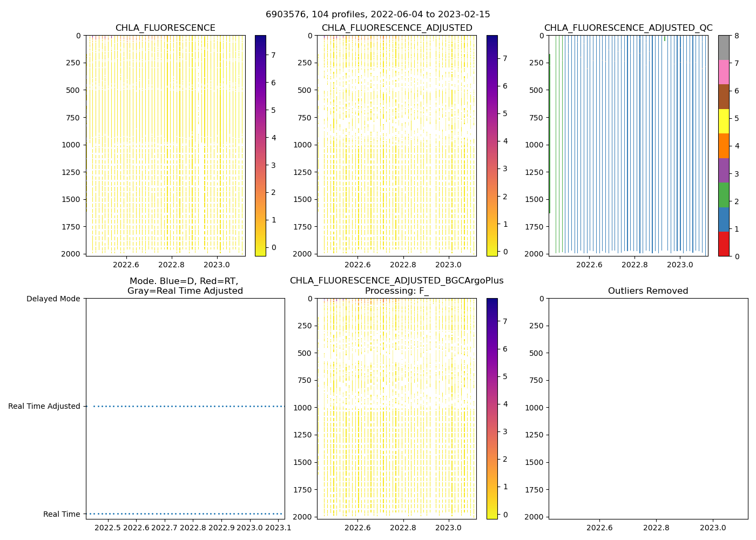Click the yellow segment of the QC colorbar
Image resolution: width=756 pixels, height=540 pixels.
point(724,121)
